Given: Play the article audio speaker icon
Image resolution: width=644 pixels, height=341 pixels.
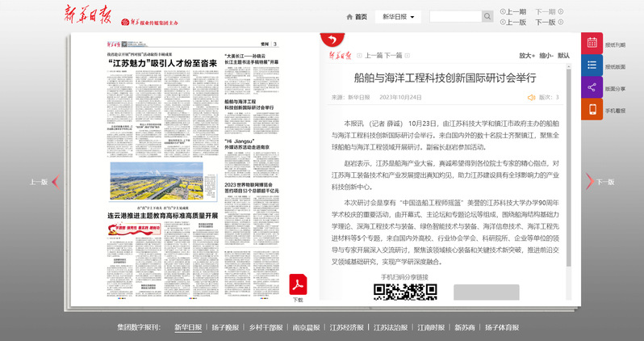Looking at the screenshot, I should click(x=531, y=97).
